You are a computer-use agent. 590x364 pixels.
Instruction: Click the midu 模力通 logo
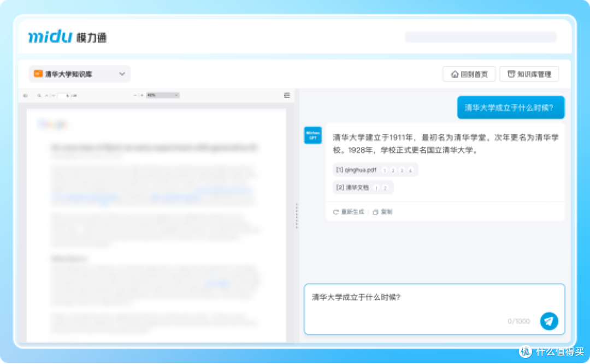tap(68, 37)
